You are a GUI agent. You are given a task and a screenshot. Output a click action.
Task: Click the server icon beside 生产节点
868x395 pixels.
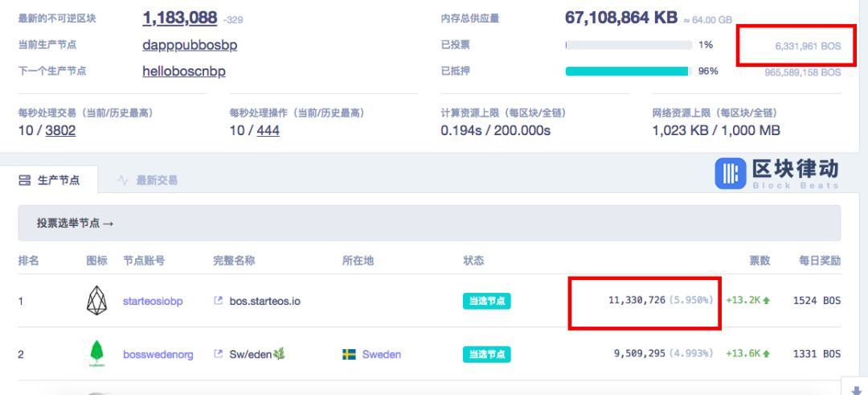25,180
